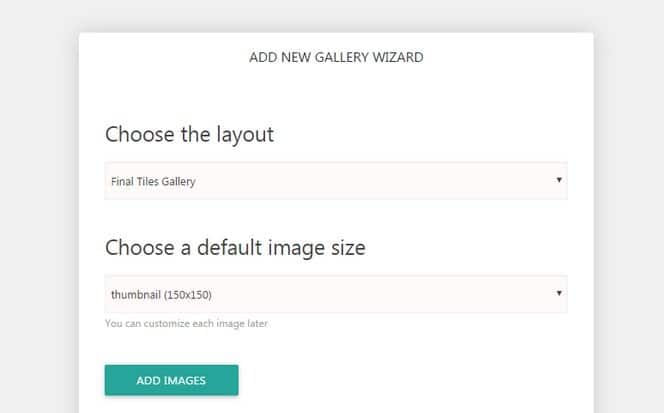This screenshot has height=413, width=664.
Task: Expand the image size dropdown arrow
Action: coord(559,293)
